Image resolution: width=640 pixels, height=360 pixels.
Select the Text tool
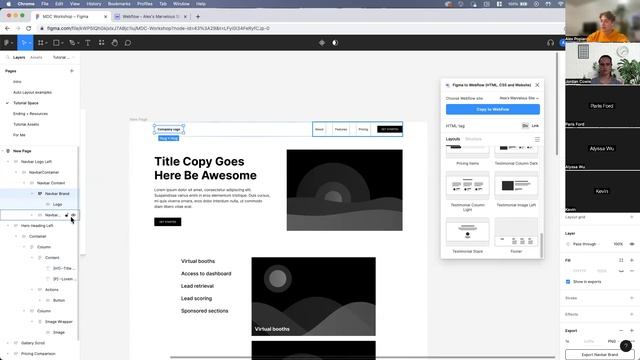tap(88, 43)
